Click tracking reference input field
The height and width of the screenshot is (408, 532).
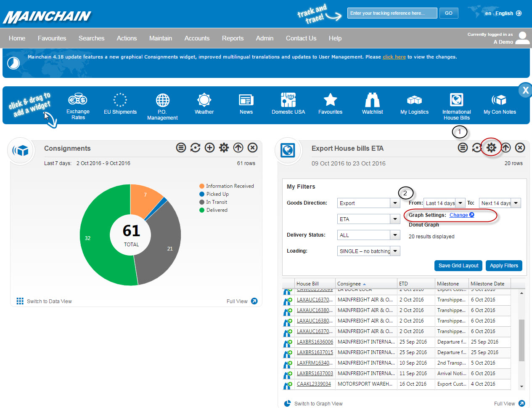click(x=392, y=13)
